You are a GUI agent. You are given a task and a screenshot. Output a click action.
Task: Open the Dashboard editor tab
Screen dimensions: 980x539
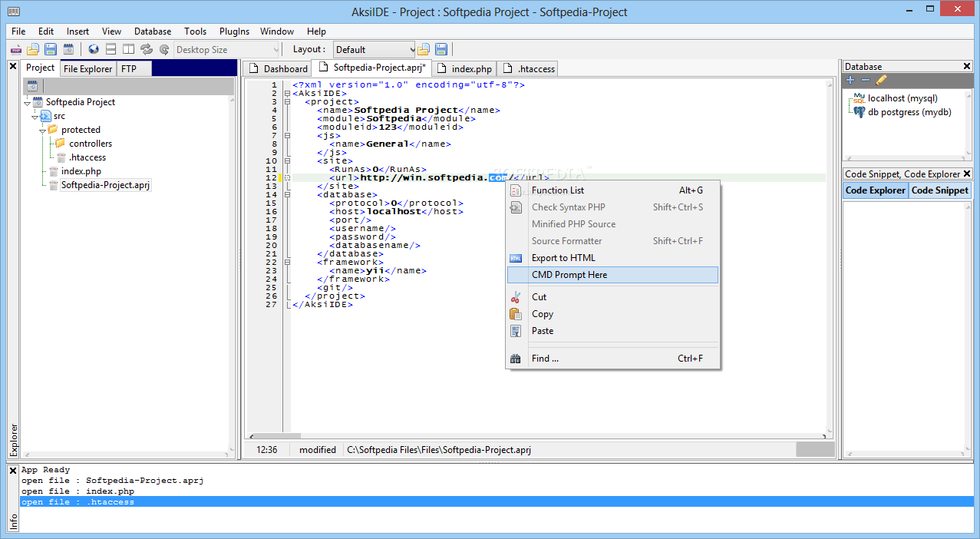[x=277, y=69]
